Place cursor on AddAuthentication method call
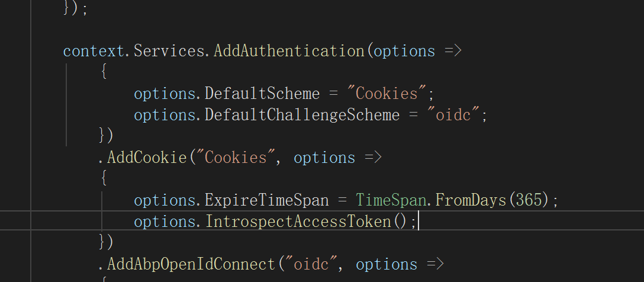The image size is (644, 282). tap(289, 51)
